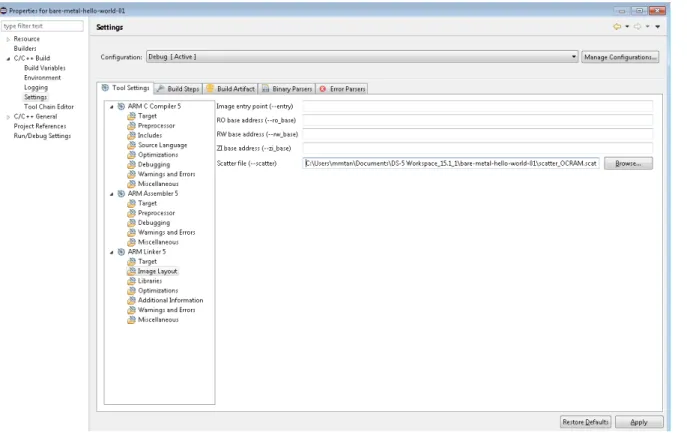The height and width of the screenshot is (438, 687).
Task: Click the type filter text field
Action: tap(42, 26)
